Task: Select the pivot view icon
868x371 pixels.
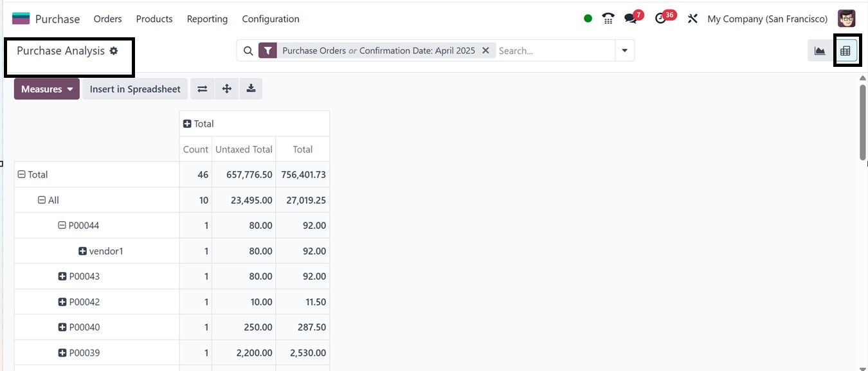Action: pyautogui.click(x=847, y=50)
